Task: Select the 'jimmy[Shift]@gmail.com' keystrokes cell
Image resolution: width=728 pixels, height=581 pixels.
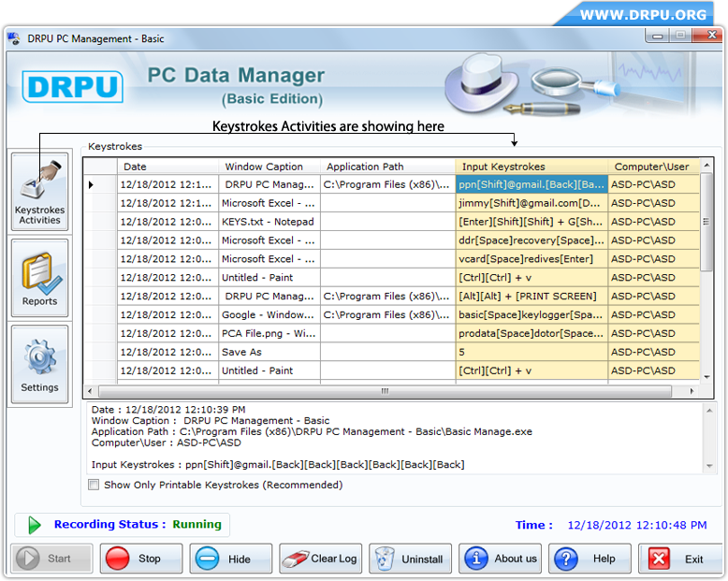Action: (x=531, y=203)
